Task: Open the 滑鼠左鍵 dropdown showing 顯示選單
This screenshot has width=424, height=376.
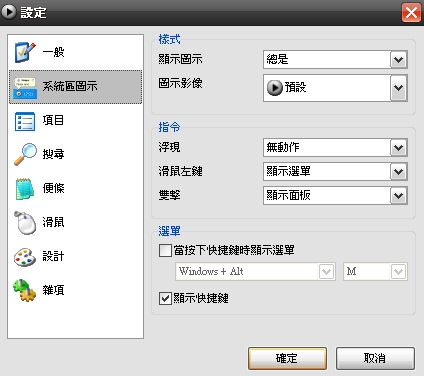Action: pyautogui.click(x=335, y=172)
